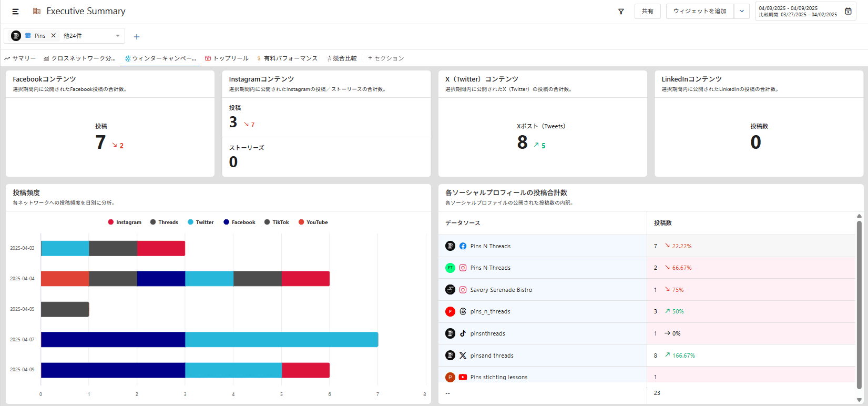Screen dimensions: 868x406
Task: Click the 共有 button
Action: pos(647,11)
